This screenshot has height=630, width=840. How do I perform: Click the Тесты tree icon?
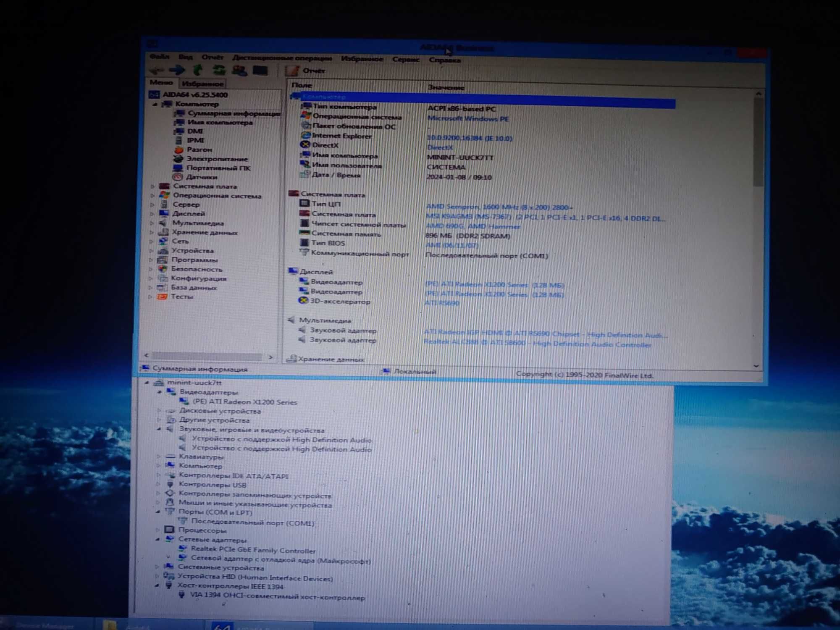point(162,297)
